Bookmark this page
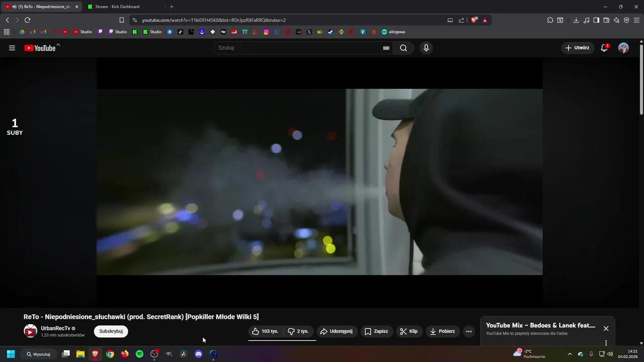 pyautogui.click(x=121, y=20)
